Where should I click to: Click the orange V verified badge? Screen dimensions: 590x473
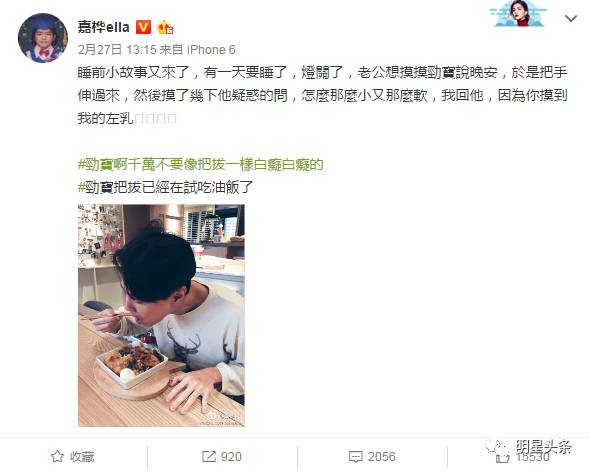[143, 27]
